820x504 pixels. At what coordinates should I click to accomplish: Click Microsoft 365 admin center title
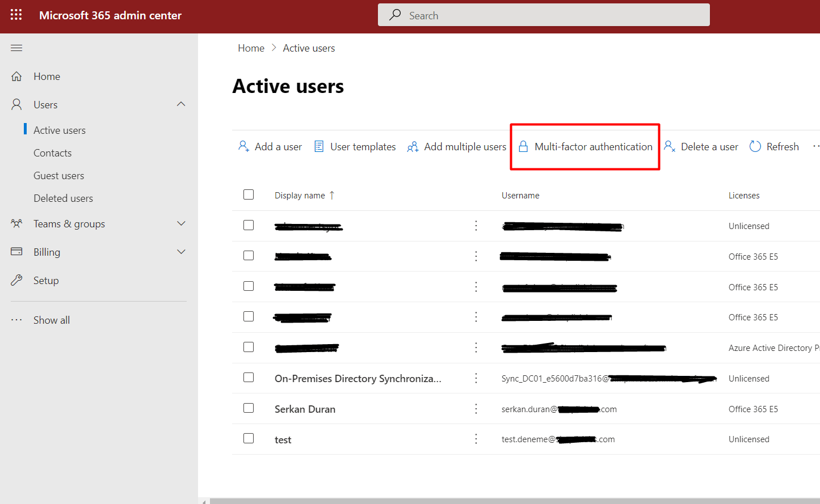click(x=110, y=15)
